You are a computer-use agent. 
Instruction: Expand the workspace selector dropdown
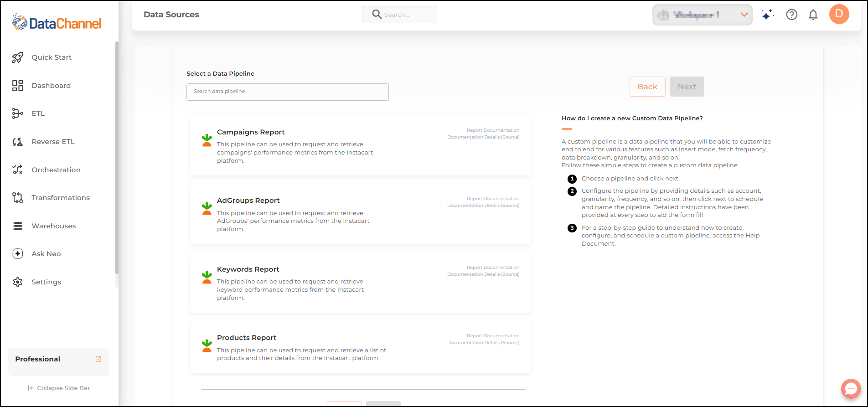pos(703,15)
